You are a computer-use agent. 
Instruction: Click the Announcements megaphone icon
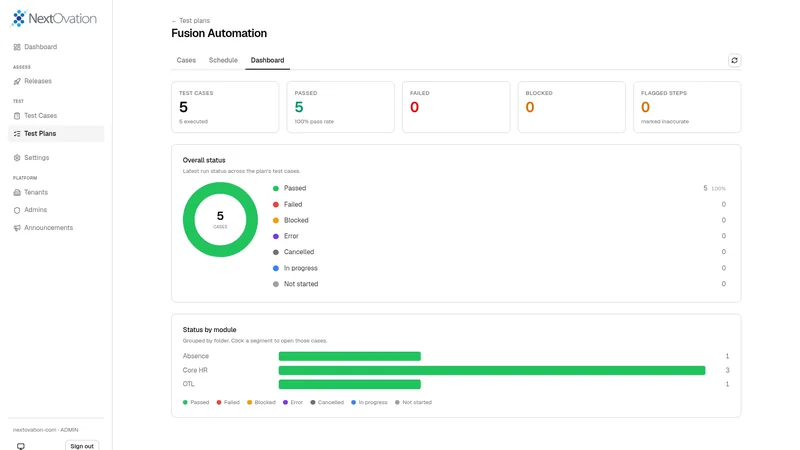(x=17, y=228)
